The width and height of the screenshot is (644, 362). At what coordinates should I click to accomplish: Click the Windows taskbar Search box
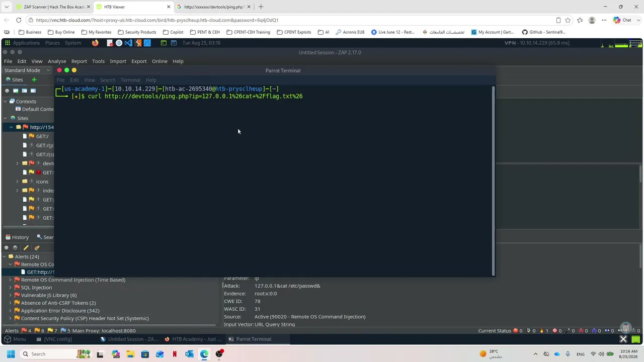(x=55, y=354)
